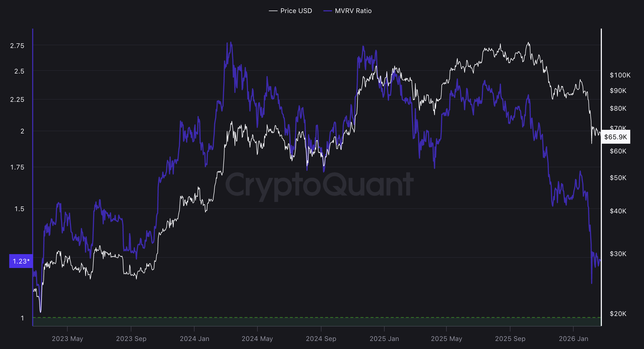Screen dimensions: 644x349
Task: Click the 2025 Sep x-axis label
Action: [x=510, y=339]
